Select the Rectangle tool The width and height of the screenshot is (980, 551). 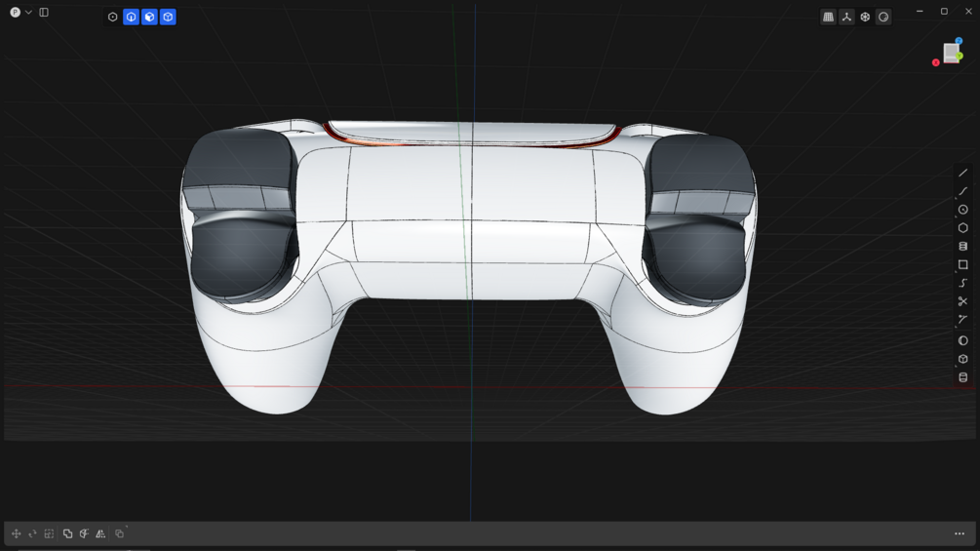click(963, 265)
